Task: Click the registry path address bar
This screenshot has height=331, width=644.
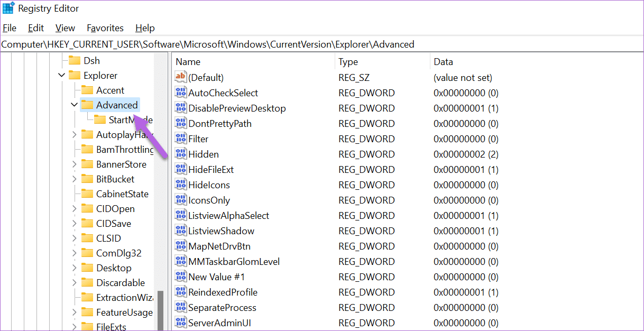Action: tap(322, 44)
